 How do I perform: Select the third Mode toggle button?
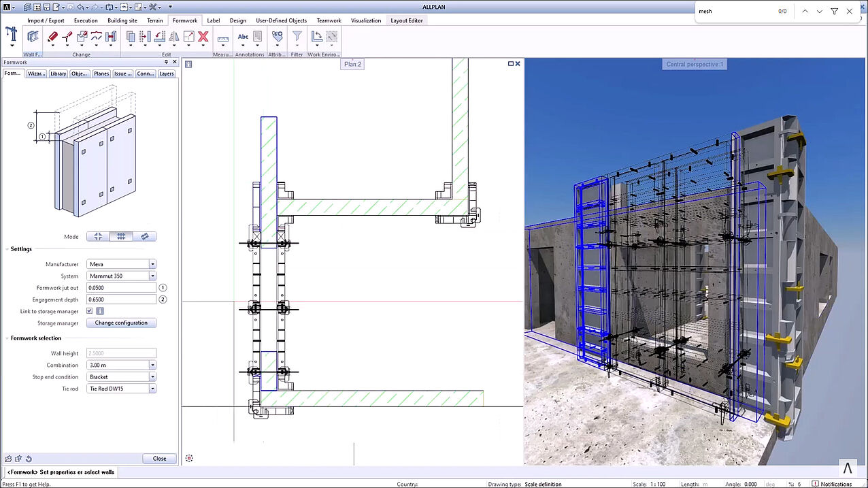(x=144, y=236)
